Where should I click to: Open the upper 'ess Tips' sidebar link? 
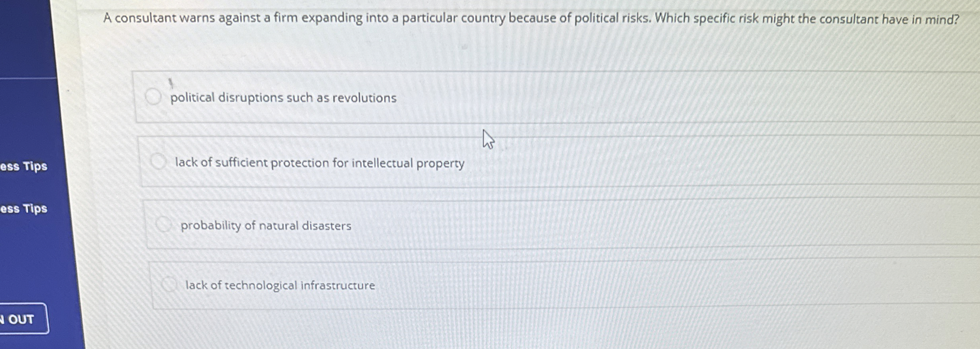[24, 166]
